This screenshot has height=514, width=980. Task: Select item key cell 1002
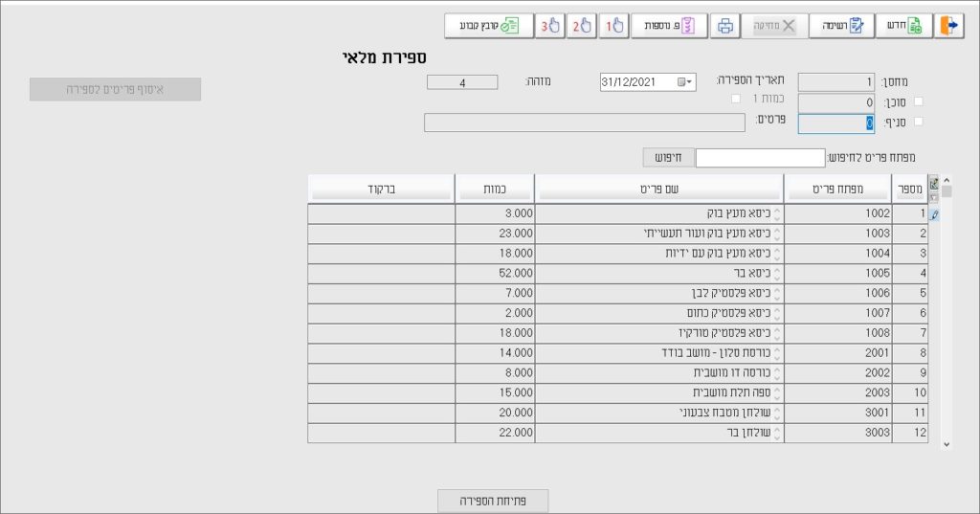pos(837,213)
